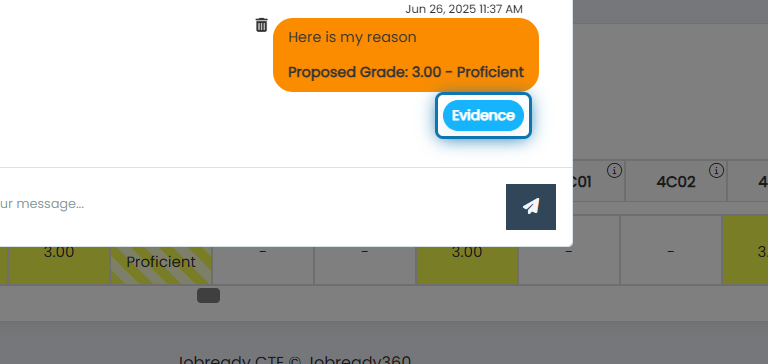Open the Evidence attachment
The image size is (768, 364).
point(483,116)
